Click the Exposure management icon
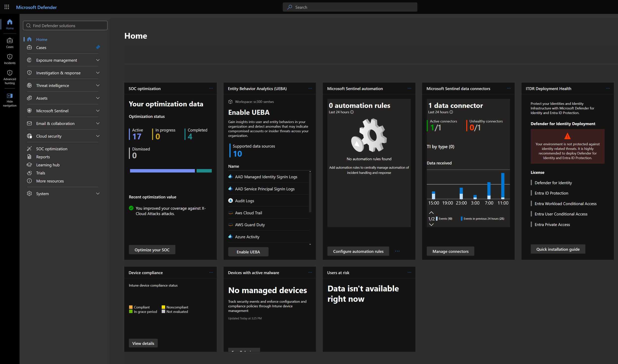618x364 pixels. (29, 60)
